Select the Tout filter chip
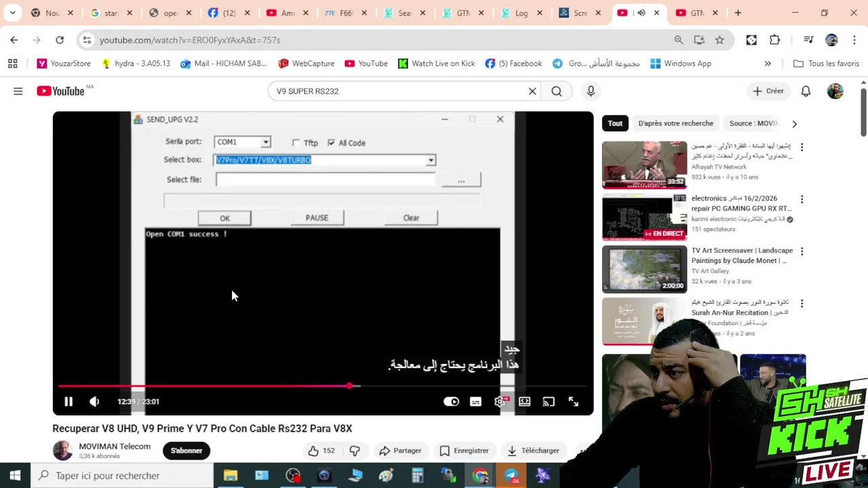 click(x=615, y=123)
